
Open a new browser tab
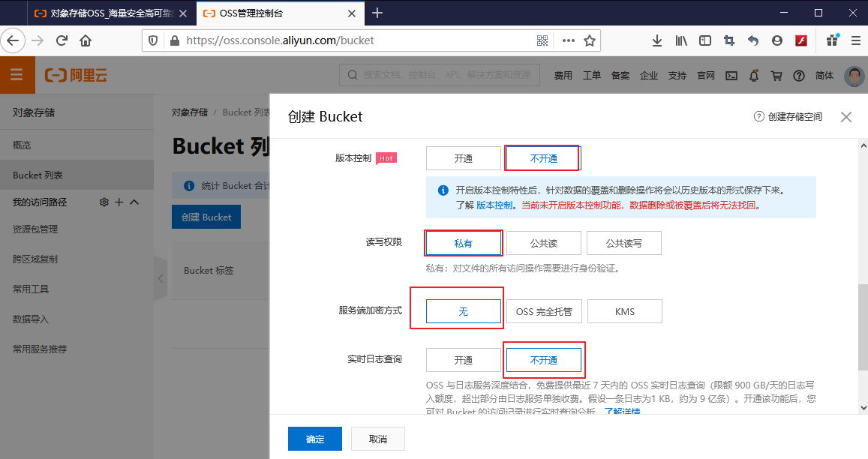(377, 13)
